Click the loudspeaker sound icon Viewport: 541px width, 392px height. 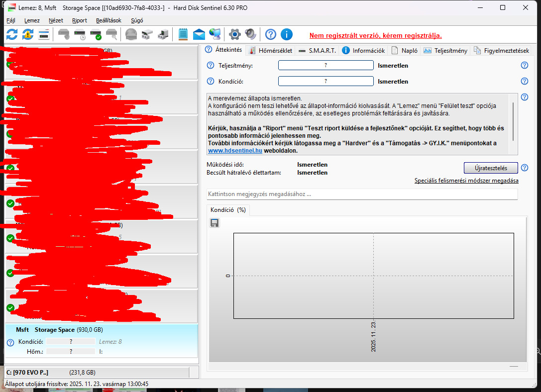click(x=250, y=34)
